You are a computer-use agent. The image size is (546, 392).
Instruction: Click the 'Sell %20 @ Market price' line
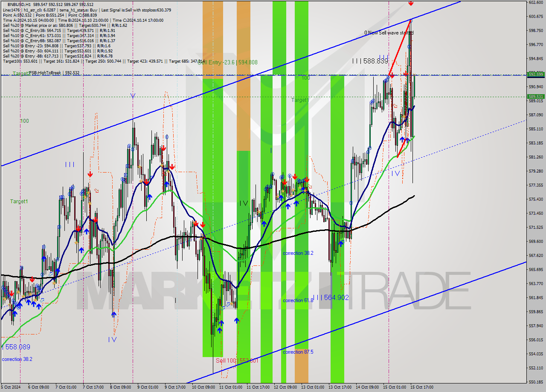[64, 25]
